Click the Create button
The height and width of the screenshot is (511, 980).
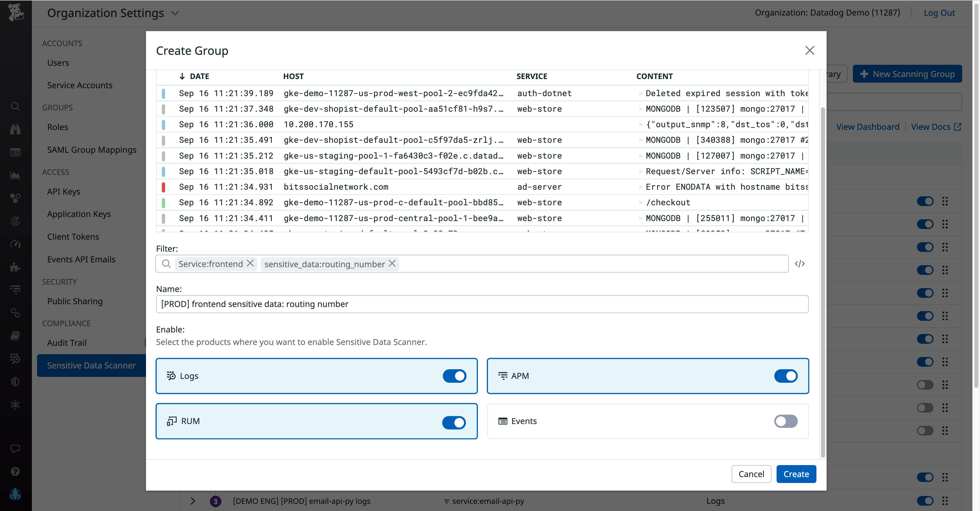coord(796,474)
